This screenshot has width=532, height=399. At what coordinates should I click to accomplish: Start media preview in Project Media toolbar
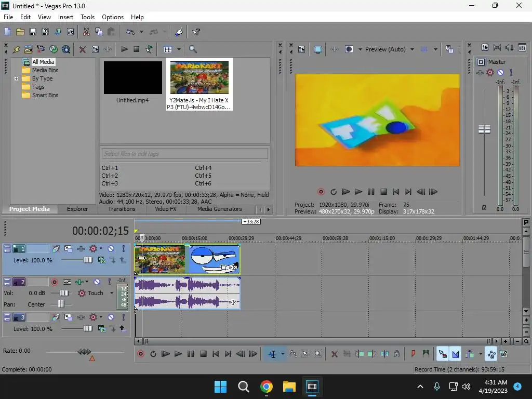click(124, 49)
